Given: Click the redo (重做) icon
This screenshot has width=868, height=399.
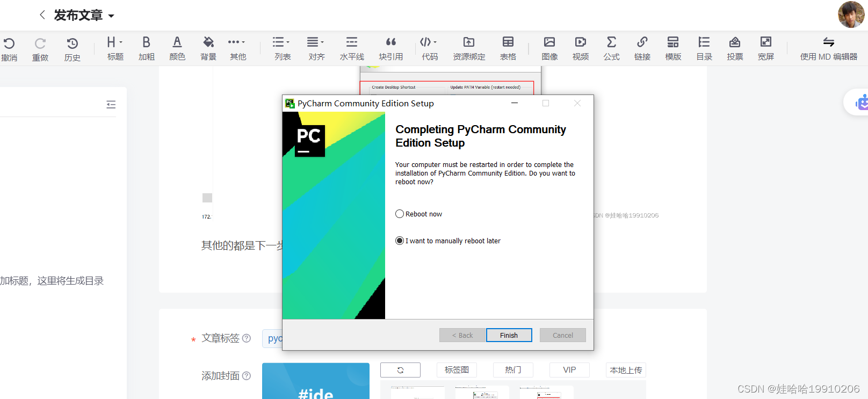Looking at the screenshot, I should pyautogui.click(x=40, y=43).
